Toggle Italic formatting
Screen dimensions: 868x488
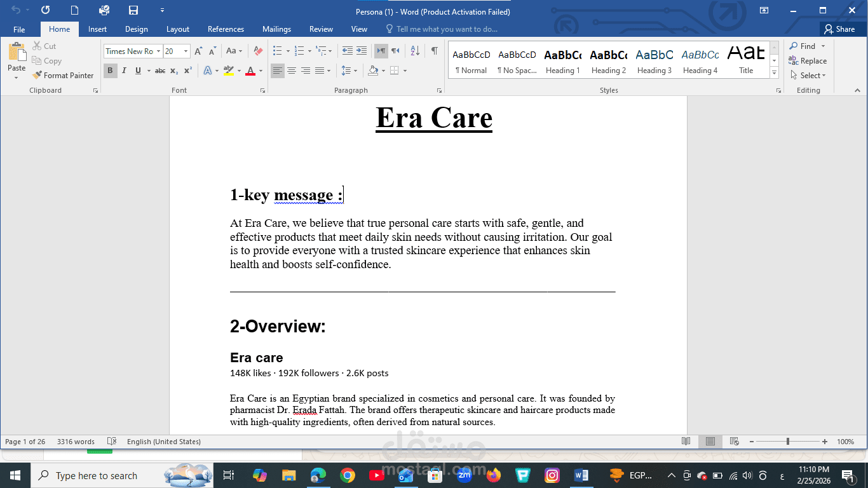click(124, 71)
